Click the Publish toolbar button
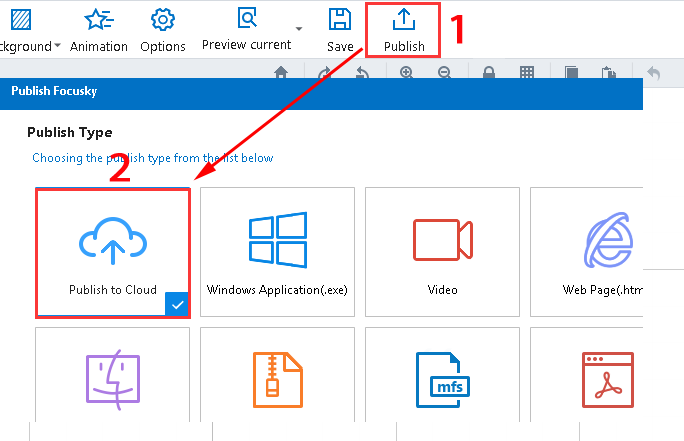 click(x=404, y=31)
